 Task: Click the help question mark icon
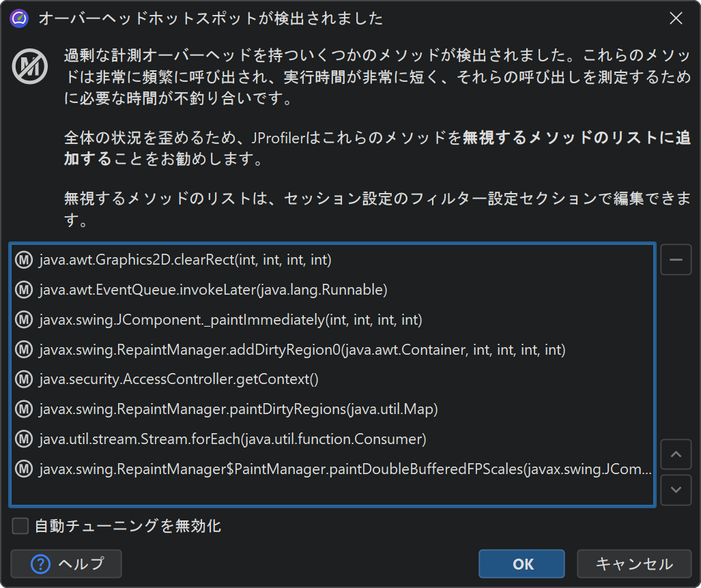tap(40, 564)
